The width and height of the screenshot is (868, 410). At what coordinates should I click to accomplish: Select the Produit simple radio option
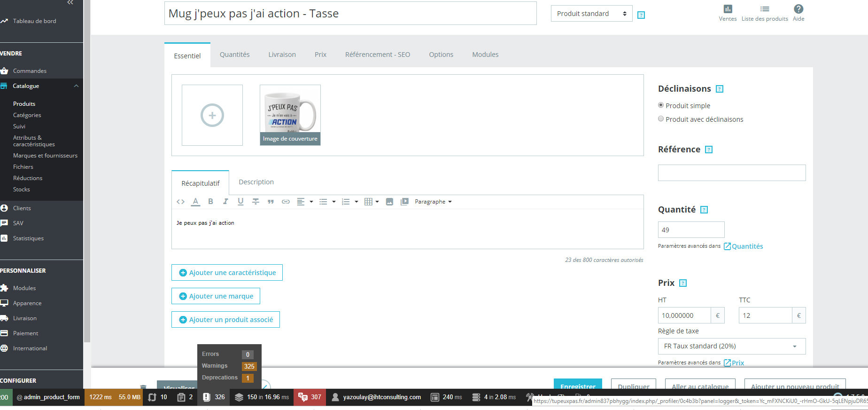661,105
